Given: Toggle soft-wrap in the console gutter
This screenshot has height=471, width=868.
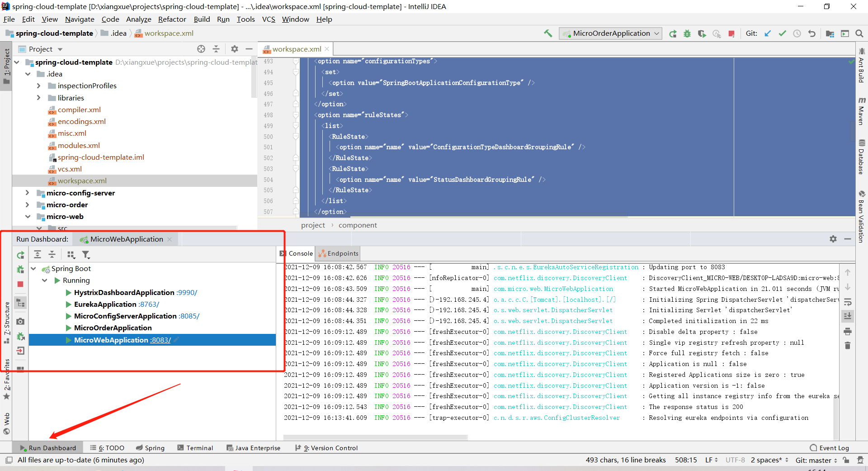Looking at the screenshot, I should (x=848, y=302).
